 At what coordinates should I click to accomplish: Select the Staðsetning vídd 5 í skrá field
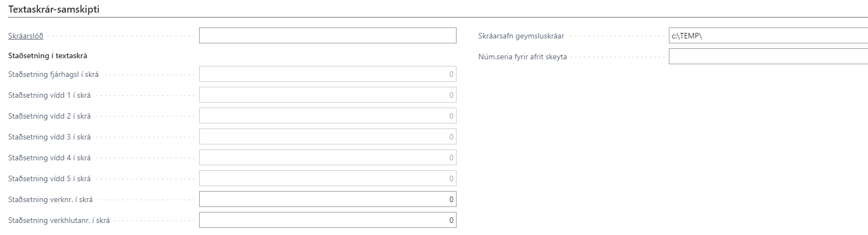tap(327, 178)
